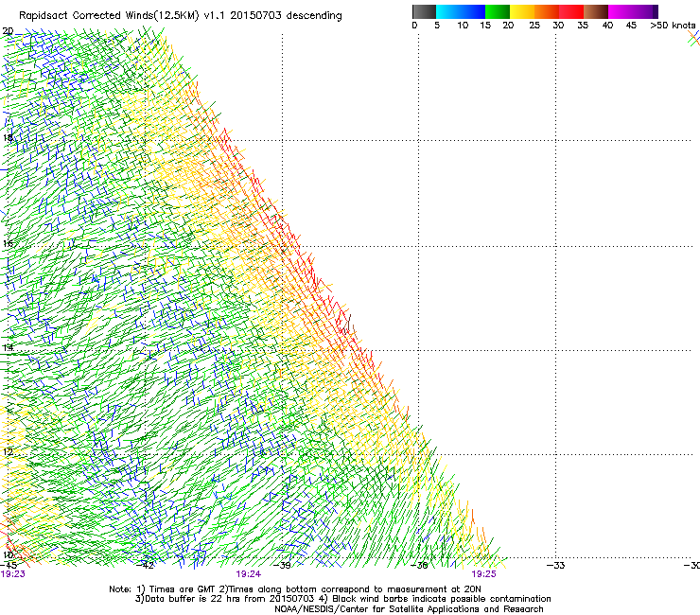Select the green 15-20 knots color segment

click(498, 11)
